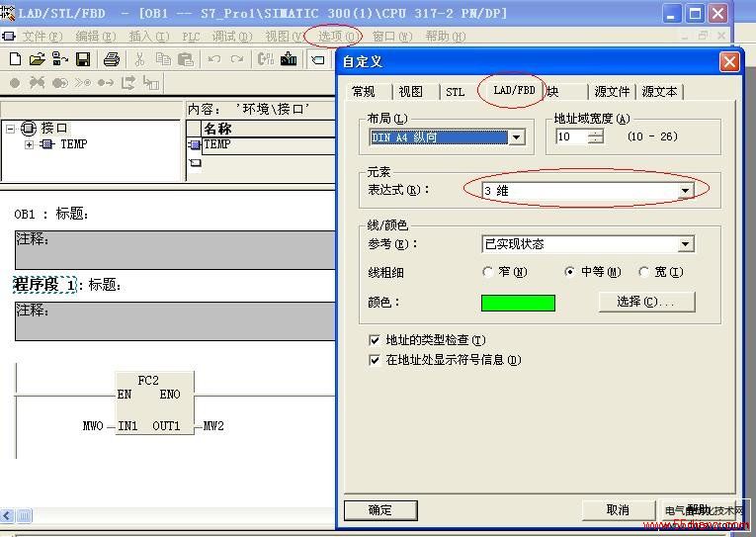Select the interface globe icon in tree
This screenshot has width=756, height=537.
pyautogui.click(x=29, y=129)
